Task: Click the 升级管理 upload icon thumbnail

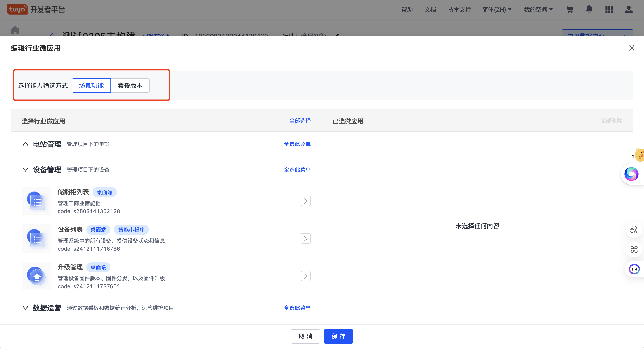Action: pyautogui.click(x=36, y=276)
